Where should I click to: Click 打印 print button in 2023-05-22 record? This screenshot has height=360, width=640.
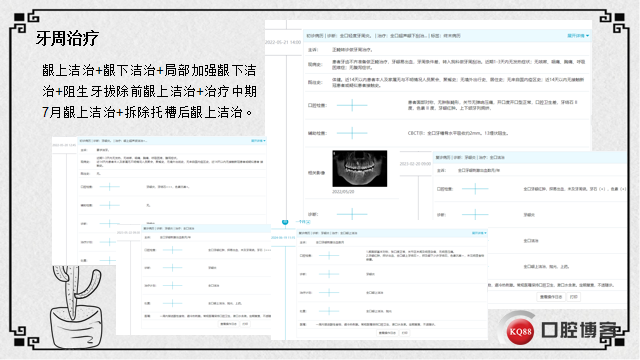click(245, 324)
